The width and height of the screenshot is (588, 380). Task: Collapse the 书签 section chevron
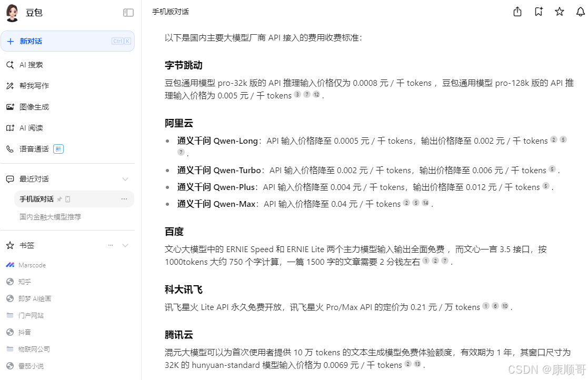125,245
